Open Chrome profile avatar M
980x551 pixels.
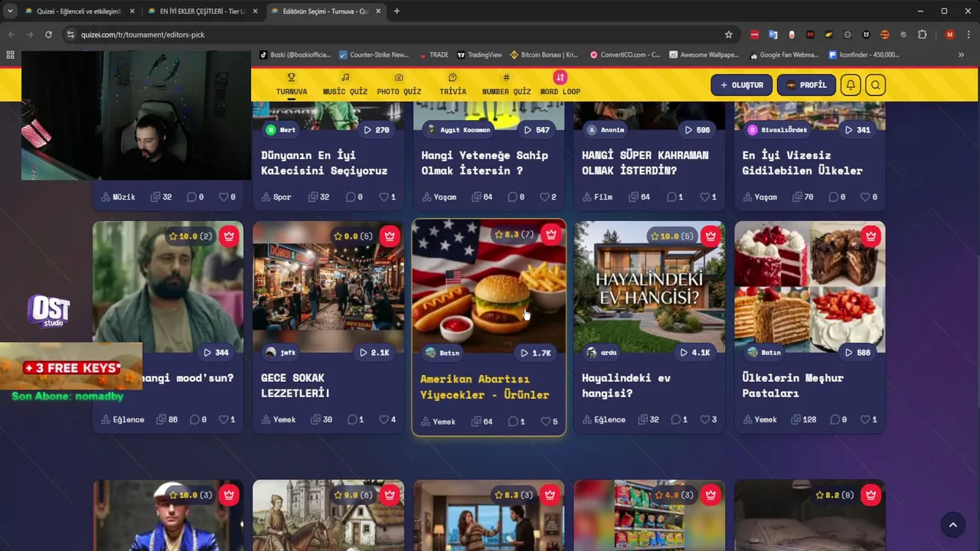pyautogui.click(x=950, y=34)
